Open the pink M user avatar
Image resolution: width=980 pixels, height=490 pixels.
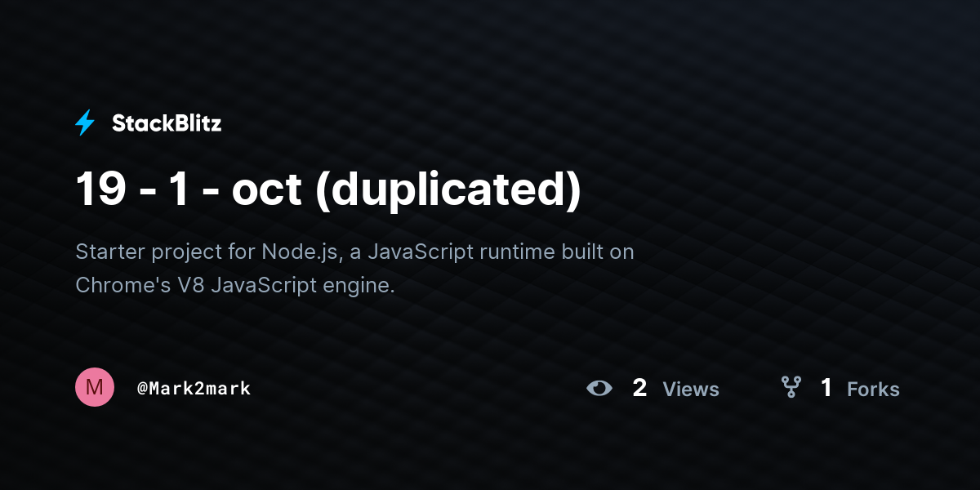tap(95, 387)
